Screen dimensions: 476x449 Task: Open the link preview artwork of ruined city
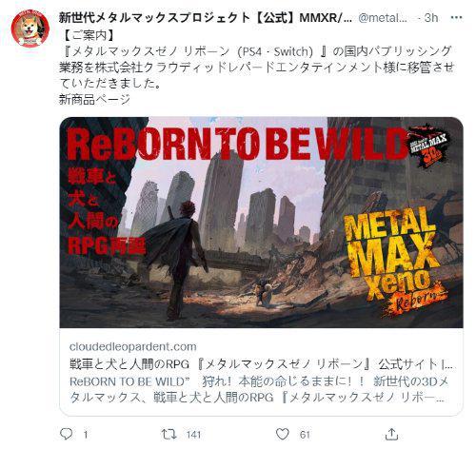(x=261, y=223)
